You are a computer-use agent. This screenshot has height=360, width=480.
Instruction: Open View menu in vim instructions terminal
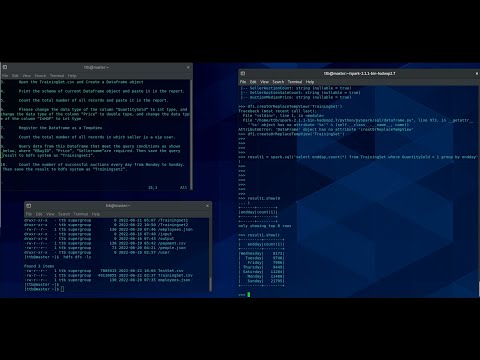tap(26, 76)
